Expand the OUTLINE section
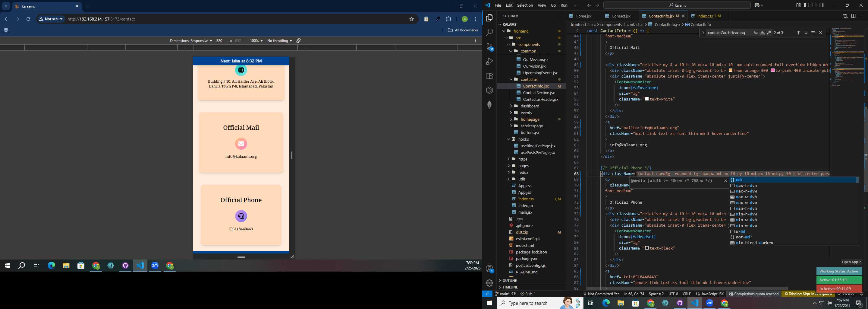The width and height of the screenshot is (868, 309). 509,281
